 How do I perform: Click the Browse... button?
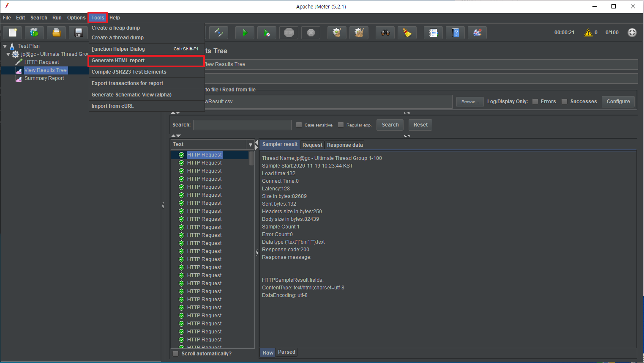coord(470,102)
